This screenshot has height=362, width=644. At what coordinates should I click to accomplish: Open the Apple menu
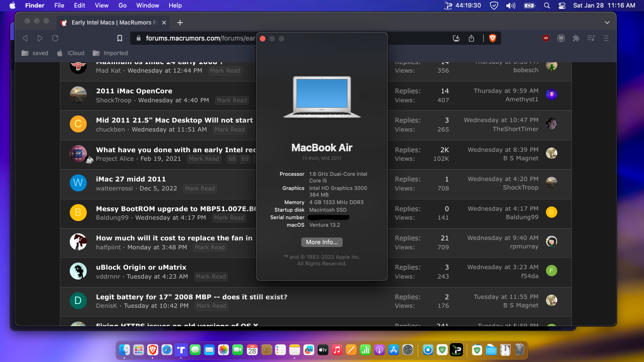pyautogui.click(x=12, y=6)
